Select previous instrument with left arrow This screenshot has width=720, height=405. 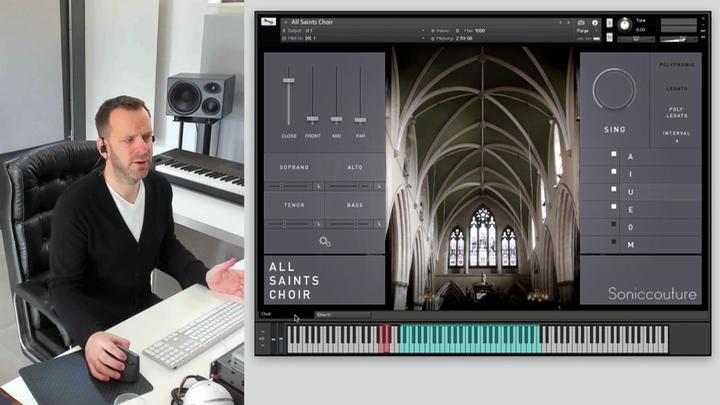[x=560, y=22]
